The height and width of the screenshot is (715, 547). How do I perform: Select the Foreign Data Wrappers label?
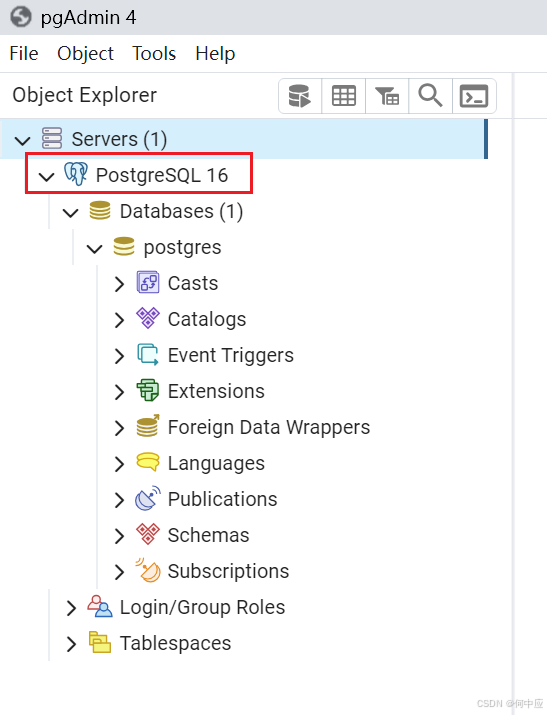(x=269, y=427)
